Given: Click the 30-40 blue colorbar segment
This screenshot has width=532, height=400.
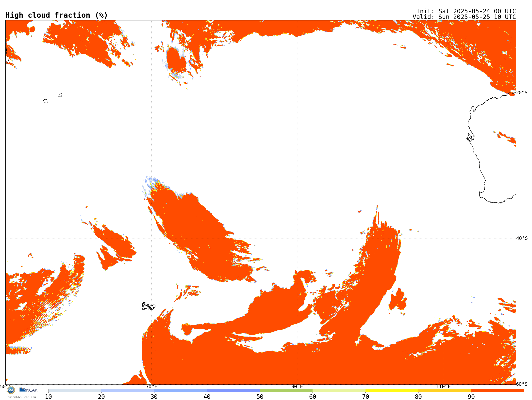Looking at the screenshot, I should (181, 391).
